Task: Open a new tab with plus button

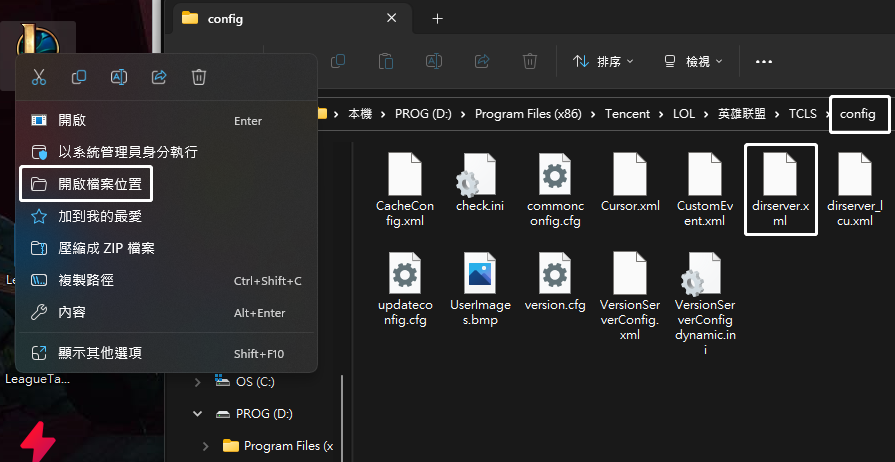Action: coord(437,19)
